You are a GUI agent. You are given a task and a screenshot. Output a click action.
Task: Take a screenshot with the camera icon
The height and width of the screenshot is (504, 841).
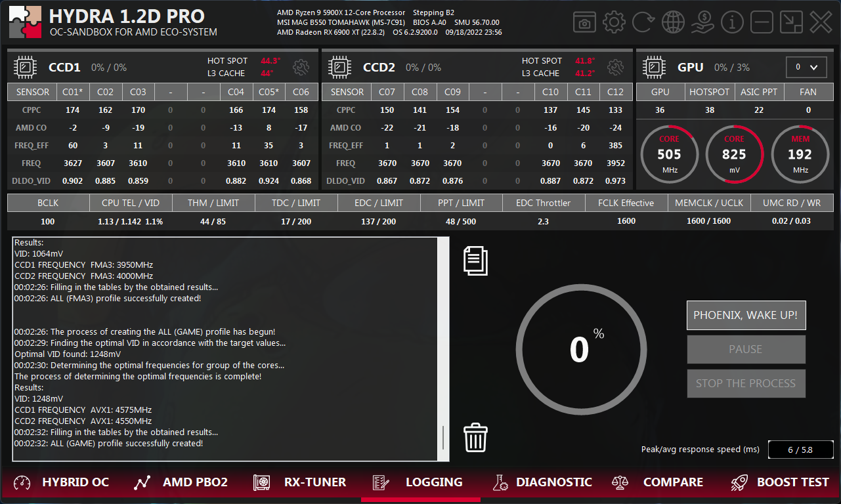point(584,24)
